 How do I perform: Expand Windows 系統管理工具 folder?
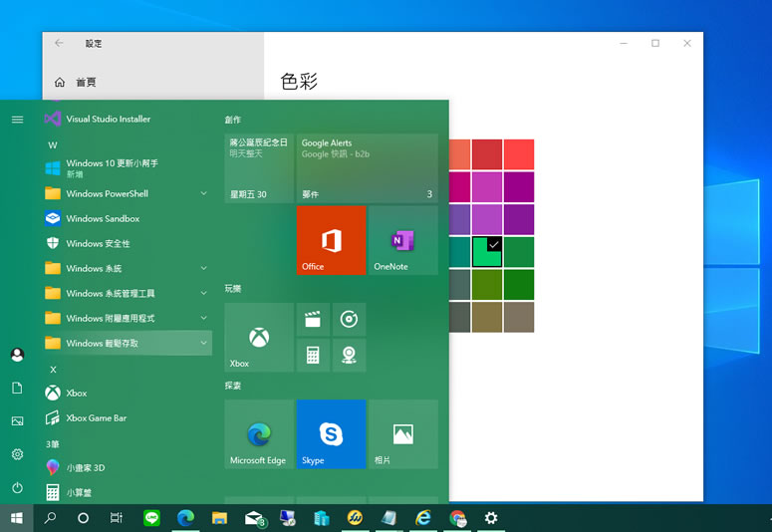click(x=128, y=293)
